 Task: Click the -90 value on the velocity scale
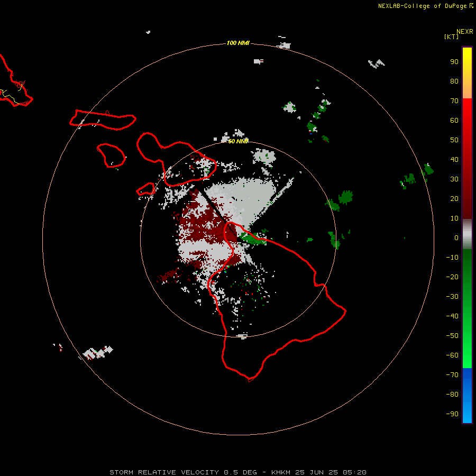(x=452, y=414)
